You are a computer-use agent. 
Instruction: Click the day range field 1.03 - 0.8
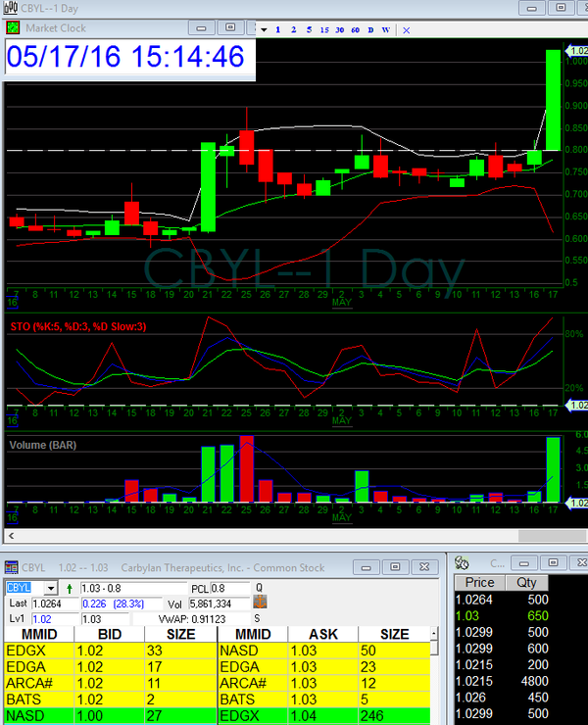133,588
